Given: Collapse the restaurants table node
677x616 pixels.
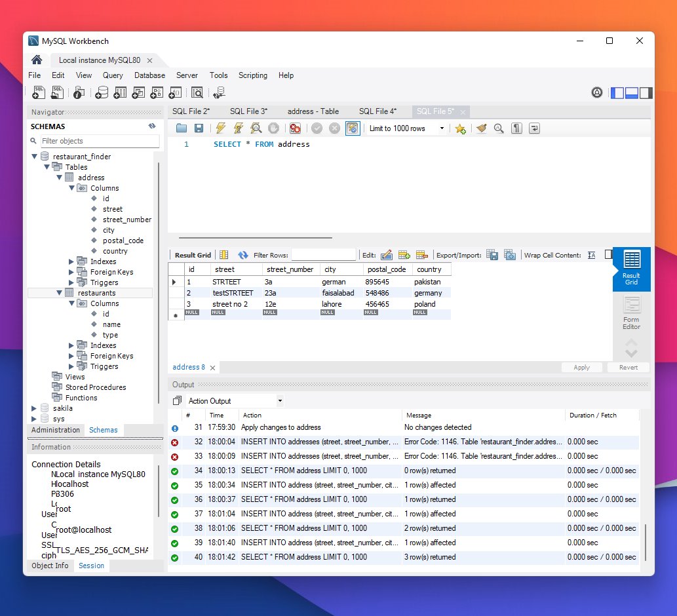Looking at the screenshot, I should pos(60,293).
